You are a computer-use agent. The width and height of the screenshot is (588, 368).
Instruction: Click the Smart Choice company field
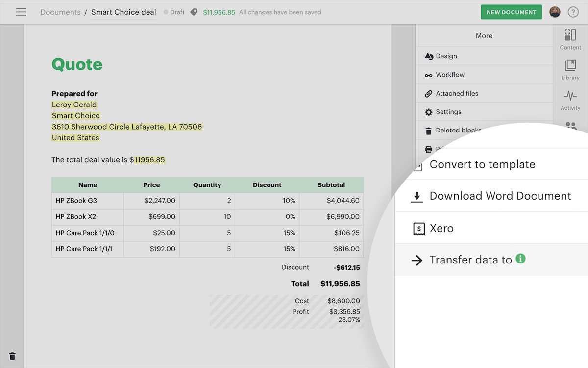click(x=76, y=116)
